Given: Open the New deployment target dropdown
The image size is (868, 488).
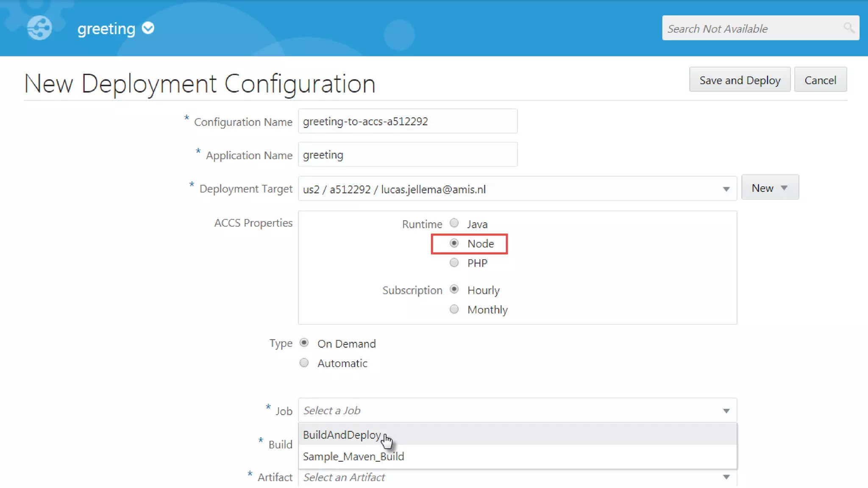Looking at the screenshot, I should [770, 188].
